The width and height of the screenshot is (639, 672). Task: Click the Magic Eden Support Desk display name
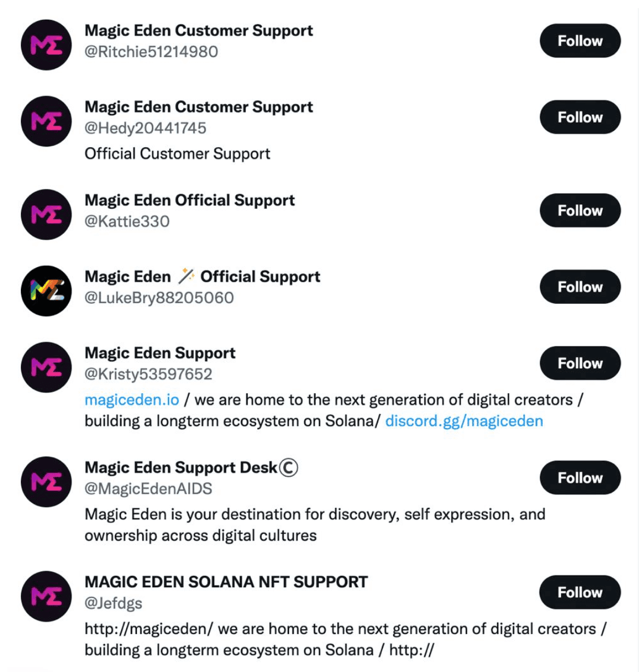(181, 467)
